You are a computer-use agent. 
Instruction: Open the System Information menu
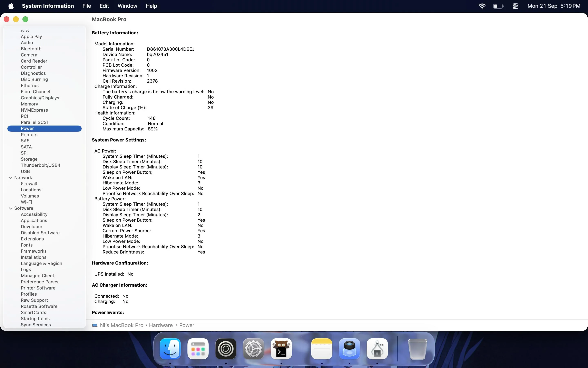click(x=48, y=6)
